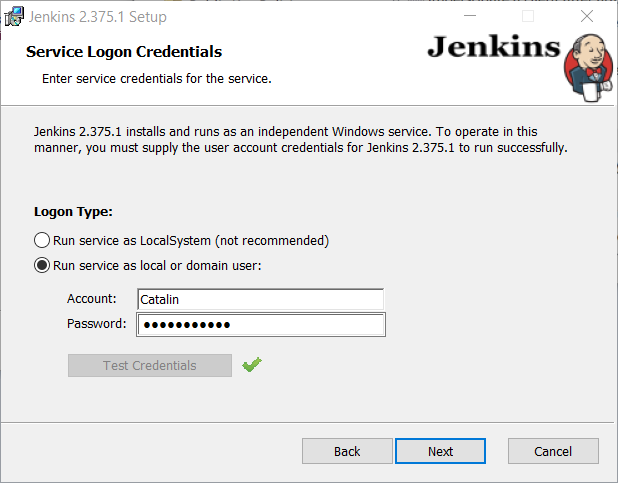Viewport: 618px width, 483px height.
Task: Proceed with the Next button
Action: point(440,451)
